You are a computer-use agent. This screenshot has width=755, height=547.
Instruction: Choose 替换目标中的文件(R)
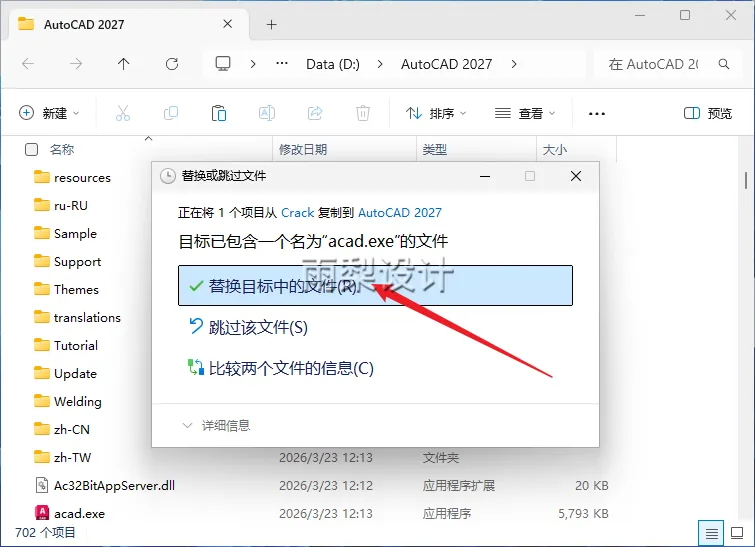375,286
